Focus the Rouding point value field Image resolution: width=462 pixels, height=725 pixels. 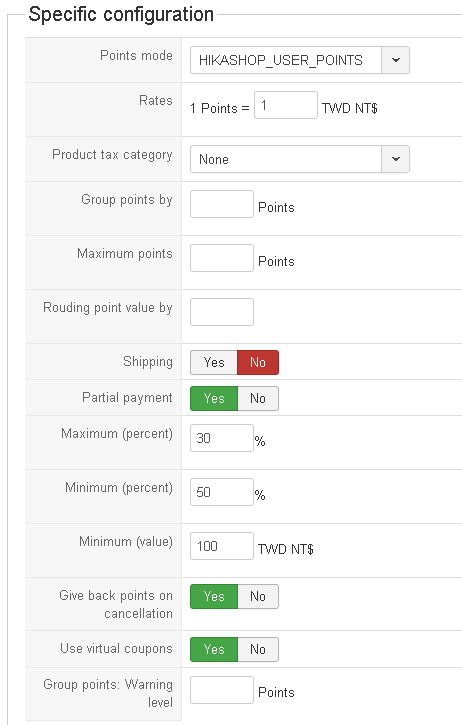click(x=222, y=312)
